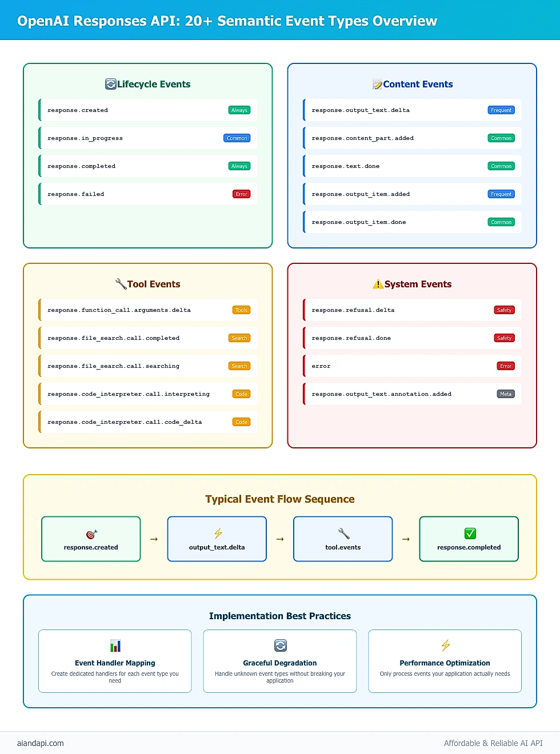Image resolution: width=560 pixels, height=754 pixels.
Task: Click the Tools badge on function_call.arguments.delta
Action: pos(242,310)
